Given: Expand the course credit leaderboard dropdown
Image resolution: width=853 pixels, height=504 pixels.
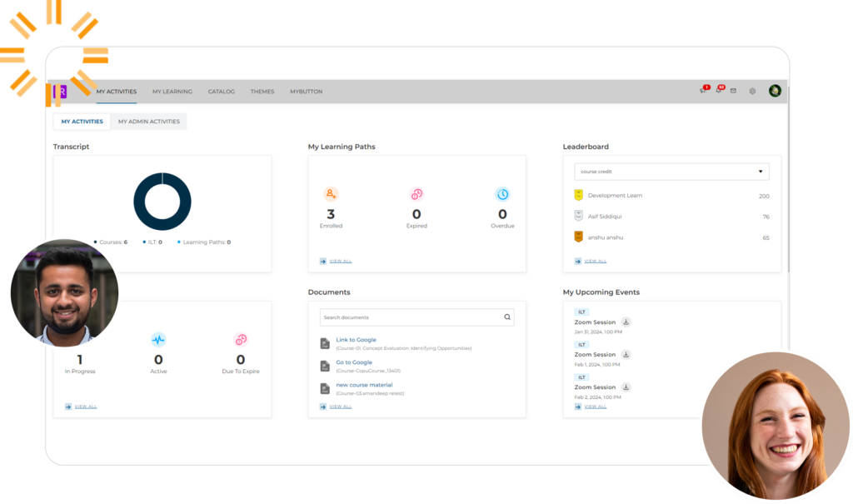Looking at the screenshot, I should click(671, 172).
